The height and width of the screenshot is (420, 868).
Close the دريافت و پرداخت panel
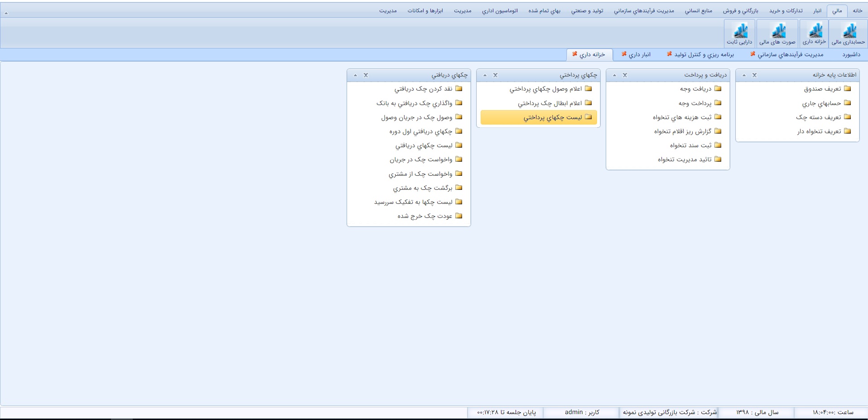(x=625, y=75)
